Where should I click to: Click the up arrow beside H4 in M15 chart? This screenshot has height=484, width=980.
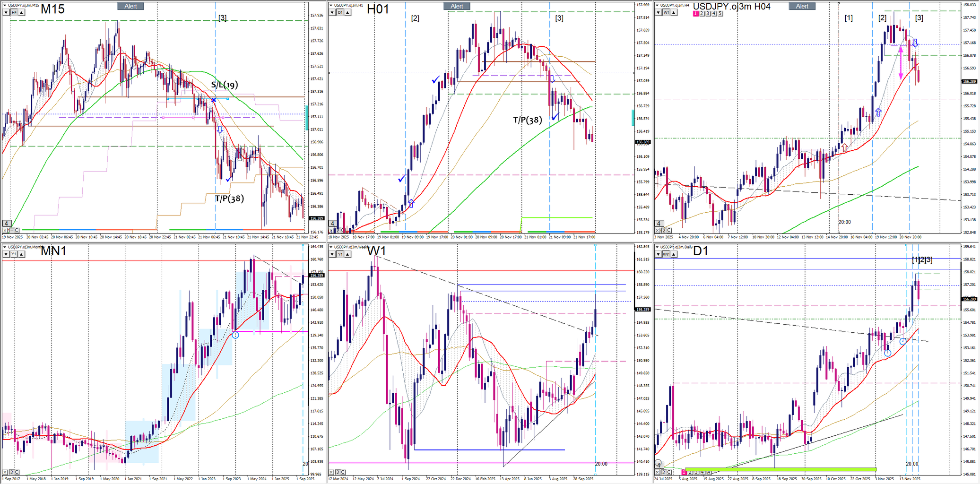point(22,13)
